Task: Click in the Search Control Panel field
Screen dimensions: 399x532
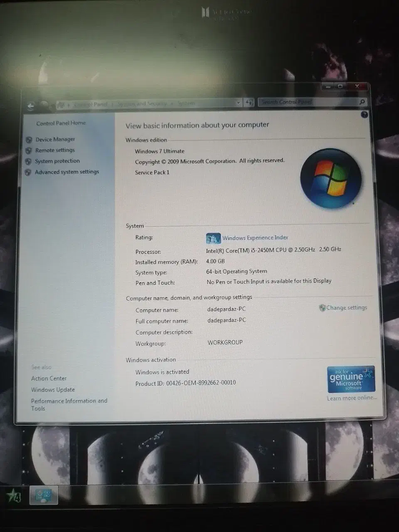Action: (308, 102)
